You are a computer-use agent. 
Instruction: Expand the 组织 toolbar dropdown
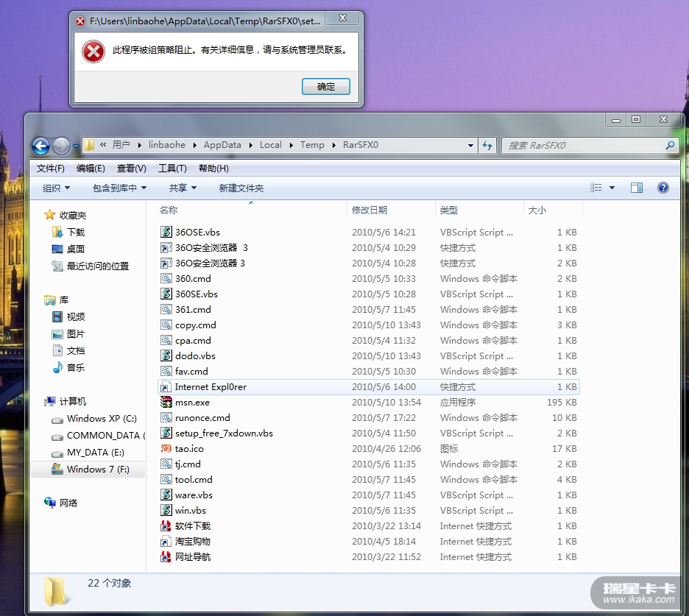tap(56, 188)
